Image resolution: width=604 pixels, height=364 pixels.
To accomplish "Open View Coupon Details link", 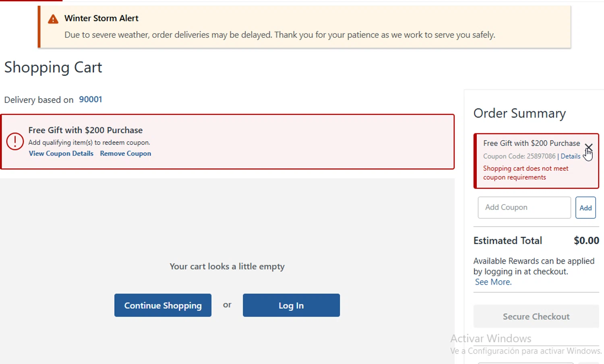I will pos(61,153).
